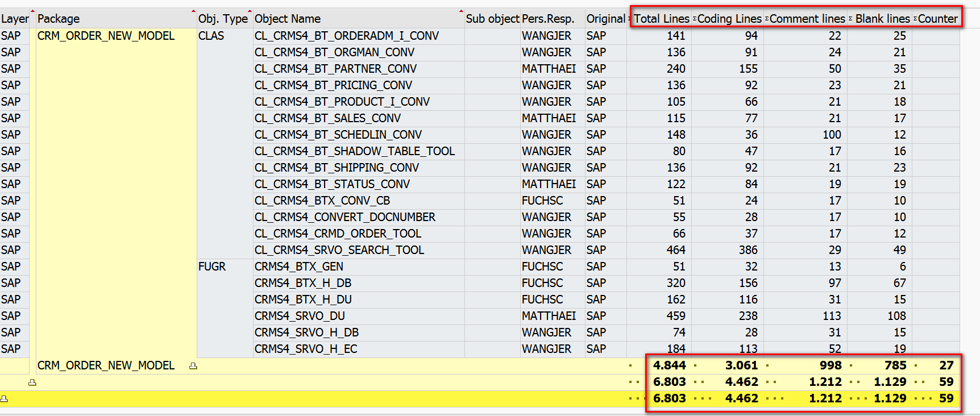
Task: Click the Sub object column header
Action: click(492, 19)
